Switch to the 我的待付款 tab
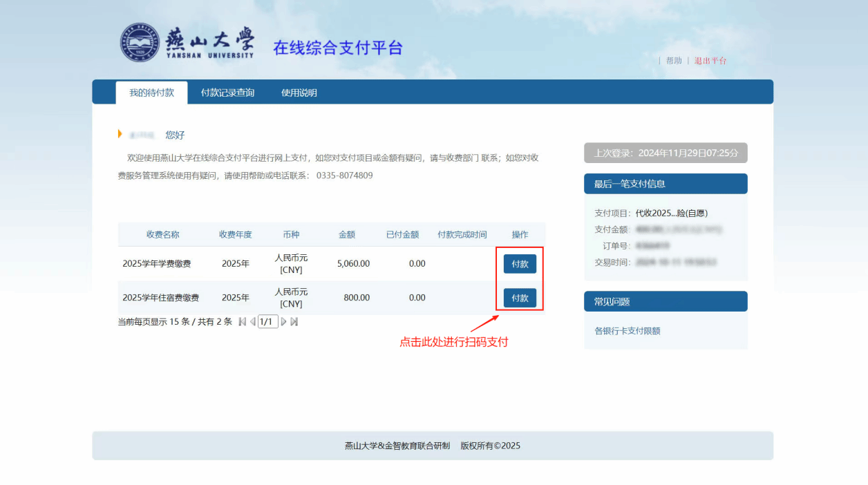The image size is (868, 485). 151,93
